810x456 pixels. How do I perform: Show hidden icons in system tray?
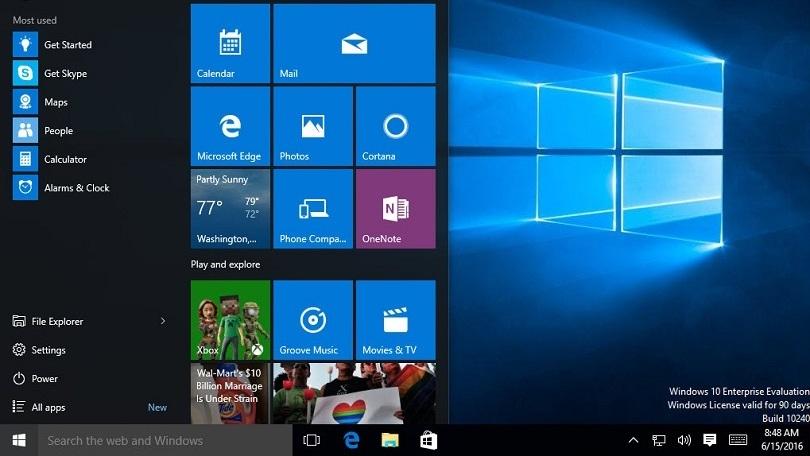(x=633, y=440)
